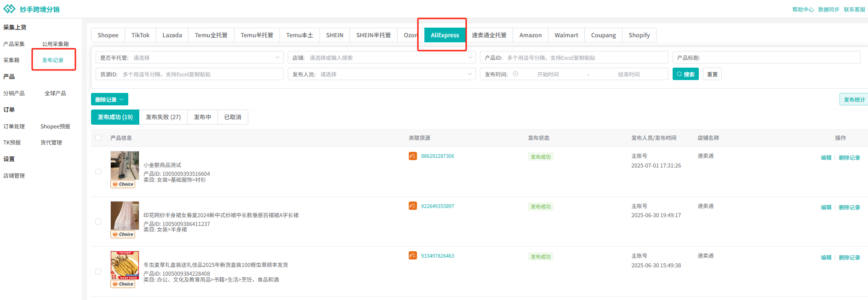Open 帮助中心 link in header
Image resolution: width=868 pixels, height=300 pixels.
point(803,10)
